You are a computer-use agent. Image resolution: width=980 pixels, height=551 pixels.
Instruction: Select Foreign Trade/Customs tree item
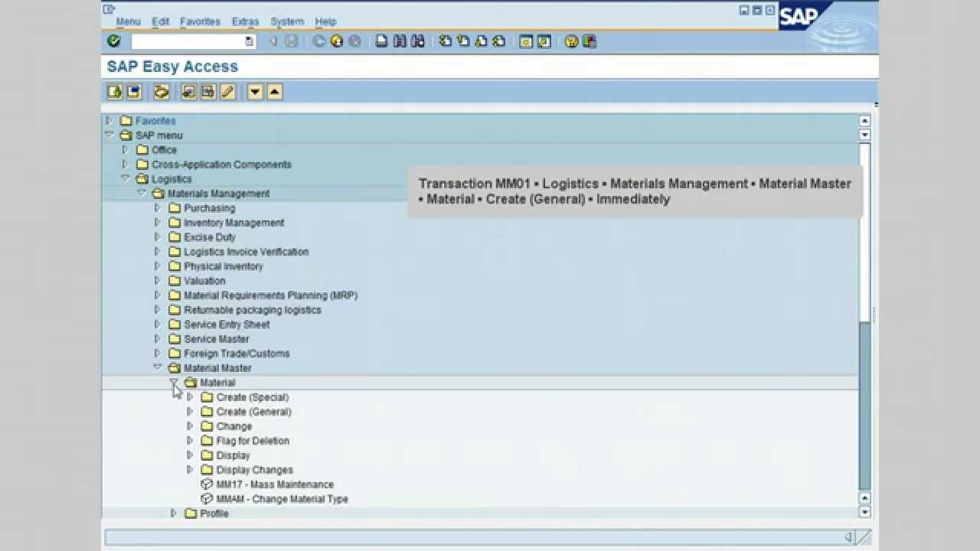click(x=237, y=354)
